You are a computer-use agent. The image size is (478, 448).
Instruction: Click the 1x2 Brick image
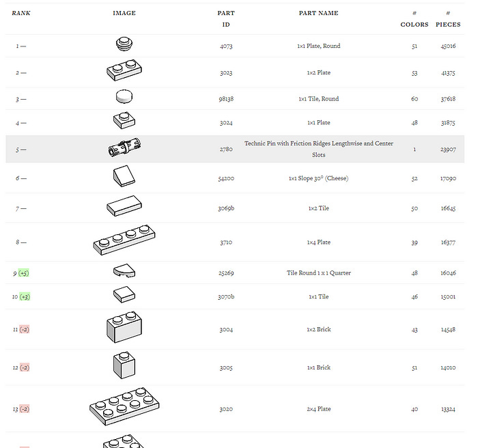pyautogui.click(x=124, y=327)
